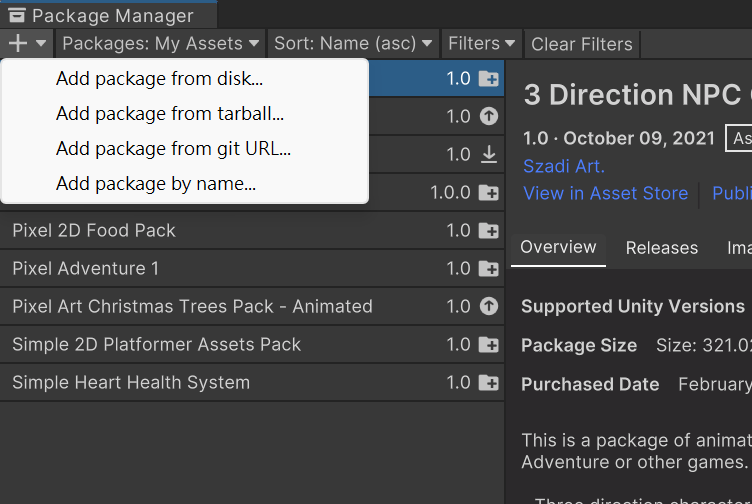Image resolution: width=752 pixels, height=504 pixels.
Task: Click import icon for Simple Heart Health System
Action: 489,383
